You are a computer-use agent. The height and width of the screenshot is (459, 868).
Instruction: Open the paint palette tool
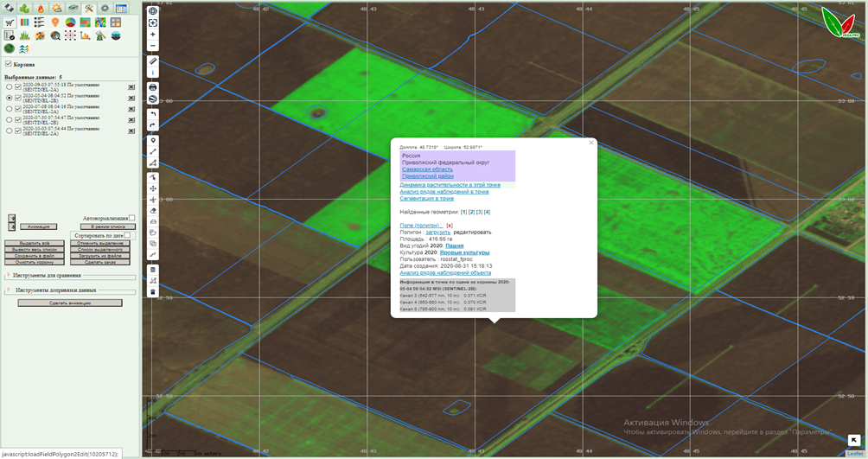(40, 36)
